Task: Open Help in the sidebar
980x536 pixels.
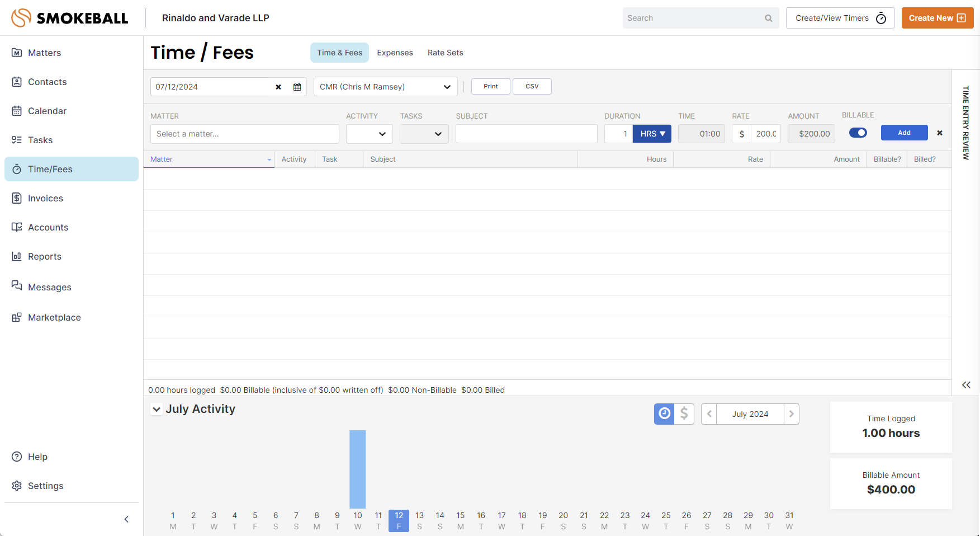Action: 72,457
